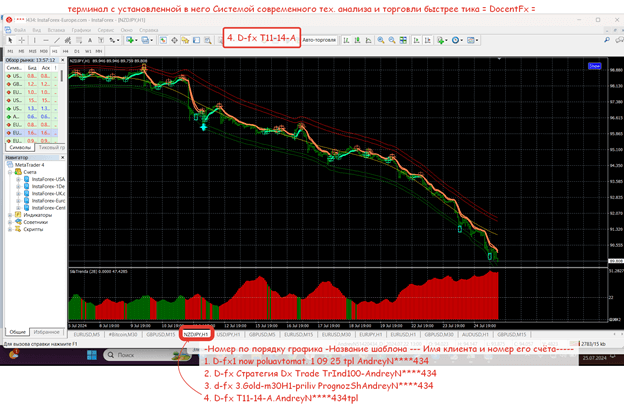Set timeframe to D1
The image size is (624, 412).
77,51
